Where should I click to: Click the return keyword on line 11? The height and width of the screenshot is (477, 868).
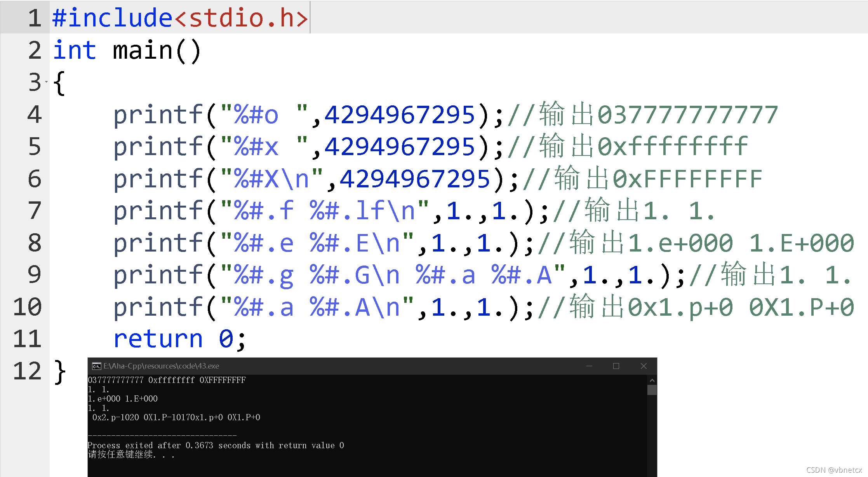point(158,339)
